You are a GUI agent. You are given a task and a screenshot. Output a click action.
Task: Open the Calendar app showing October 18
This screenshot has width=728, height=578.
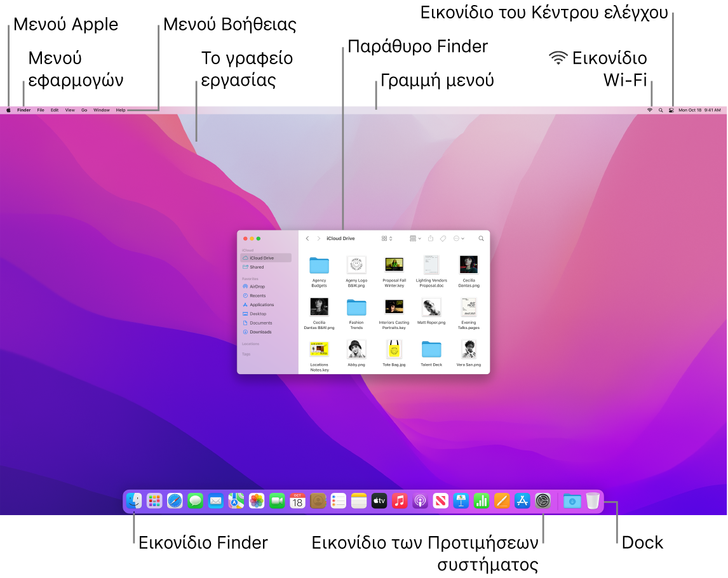297,501
